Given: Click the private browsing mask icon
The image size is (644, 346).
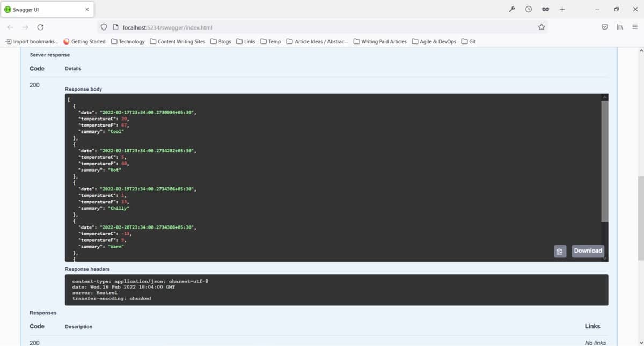Looking at the screenshot, I should 545,9.
